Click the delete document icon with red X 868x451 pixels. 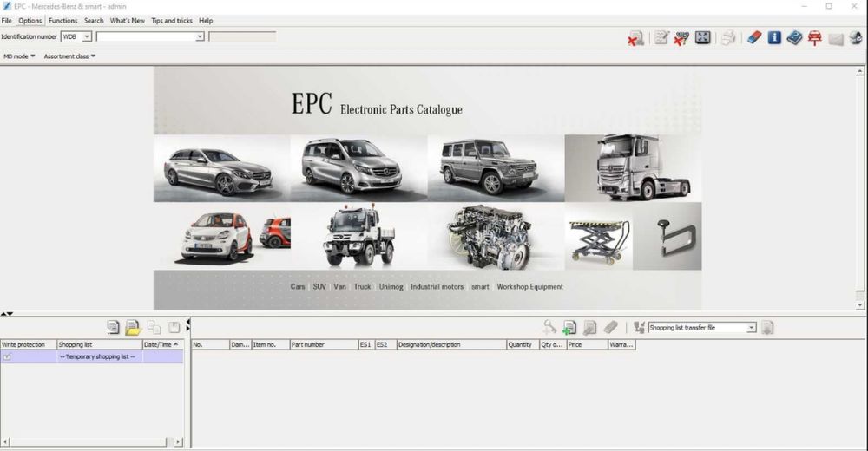[x=635, y=37]
